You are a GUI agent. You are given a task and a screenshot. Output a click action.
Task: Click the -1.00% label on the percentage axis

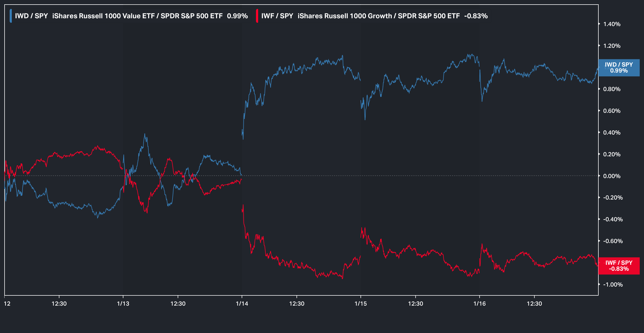pyautogui.click(x=613, y=285)
